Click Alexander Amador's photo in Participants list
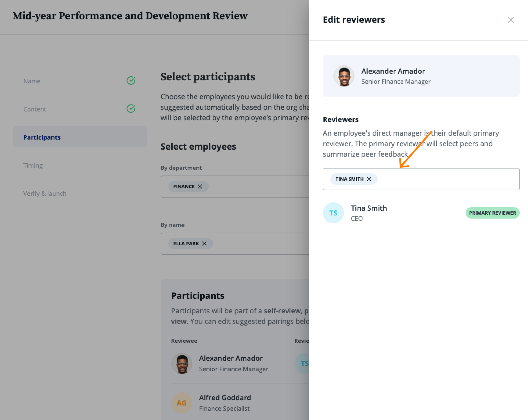 click(182, 363)
